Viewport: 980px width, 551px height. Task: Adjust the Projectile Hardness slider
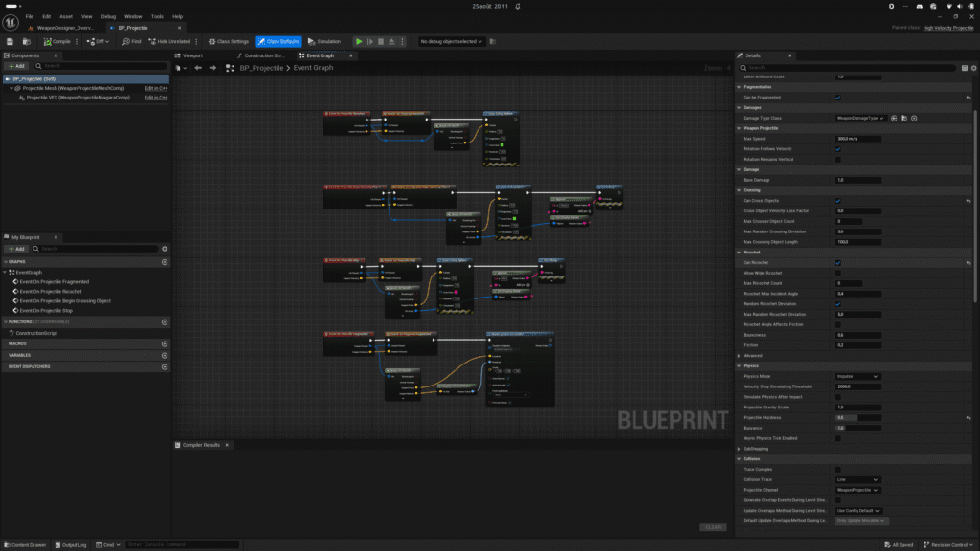(x=858, y=417)
